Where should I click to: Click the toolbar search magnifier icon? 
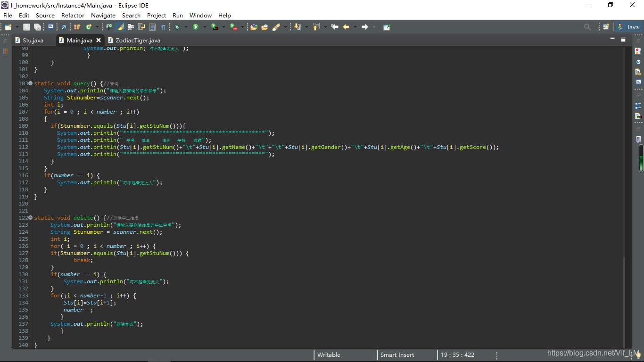587,27
